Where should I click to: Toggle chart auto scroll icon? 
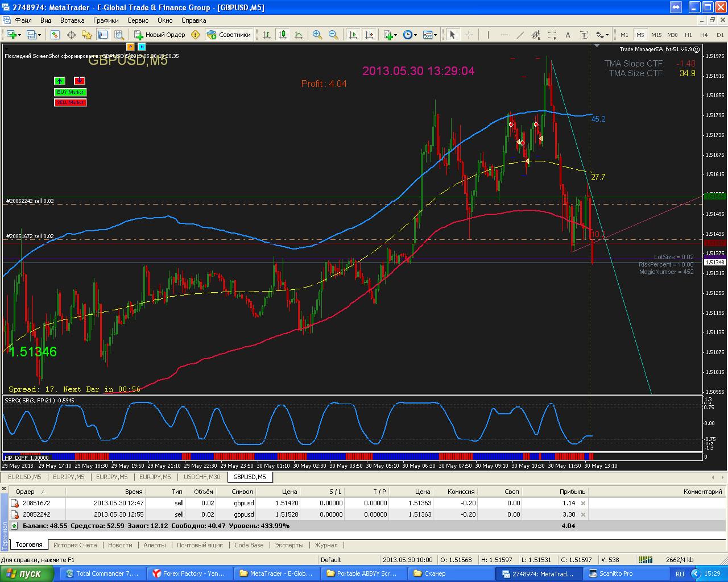point(353,35)
